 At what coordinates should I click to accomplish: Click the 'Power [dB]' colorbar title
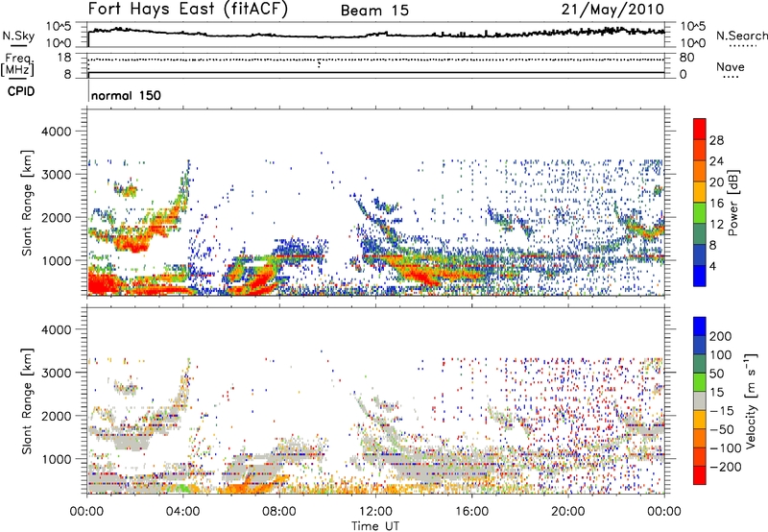pyautogui.click(x=732, y=203)
